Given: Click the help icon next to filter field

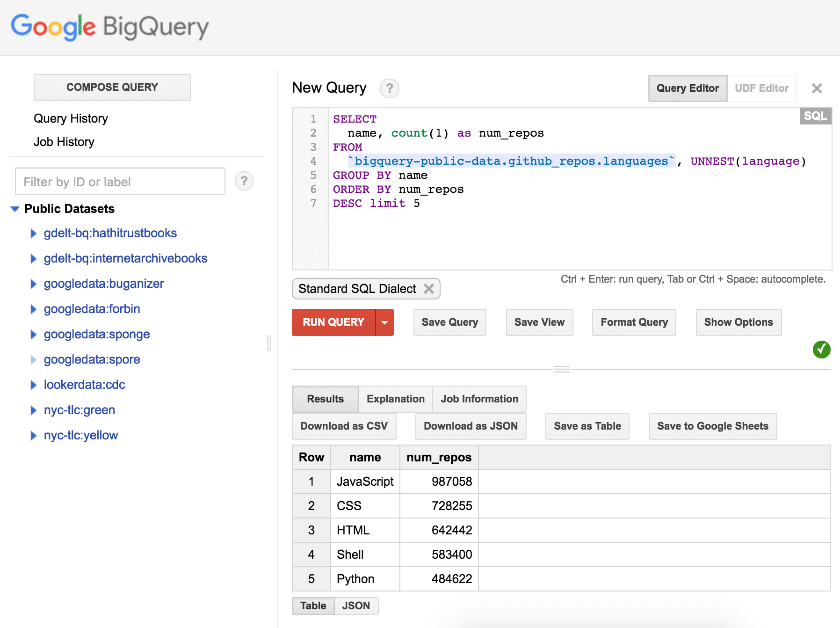Looking at the screenshot, I should click(244, 181).
